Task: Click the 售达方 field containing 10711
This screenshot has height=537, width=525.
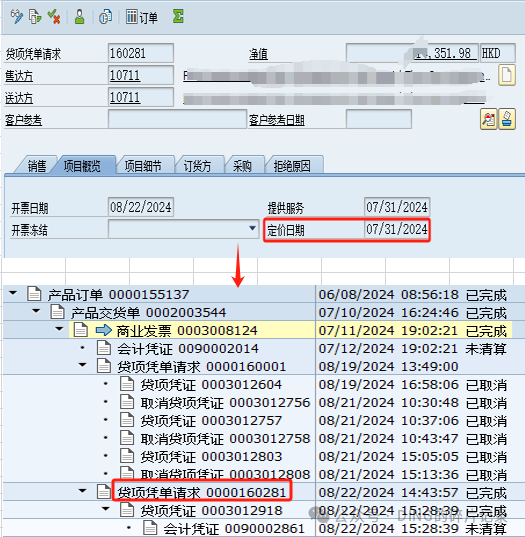Action: point(141,75)
